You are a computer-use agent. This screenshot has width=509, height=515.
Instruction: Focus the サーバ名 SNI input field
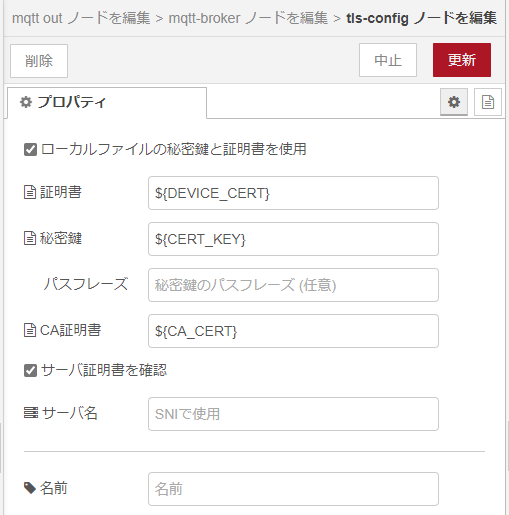point(293,414)
